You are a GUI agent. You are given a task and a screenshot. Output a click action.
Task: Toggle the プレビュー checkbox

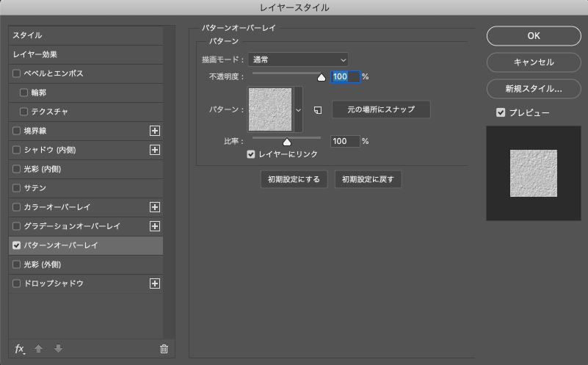coord(501,112)
